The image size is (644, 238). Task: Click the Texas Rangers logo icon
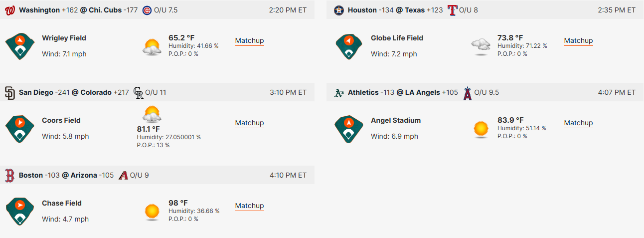pos(452,10)
